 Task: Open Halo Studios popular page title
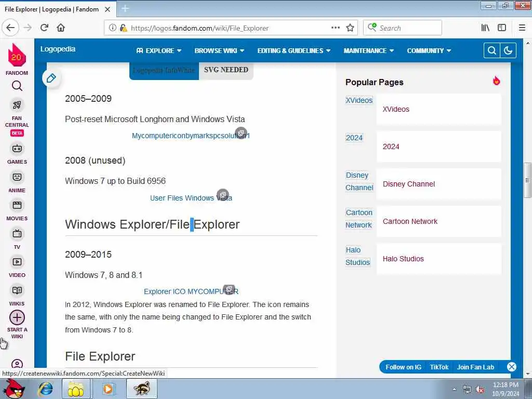[403, 259]
